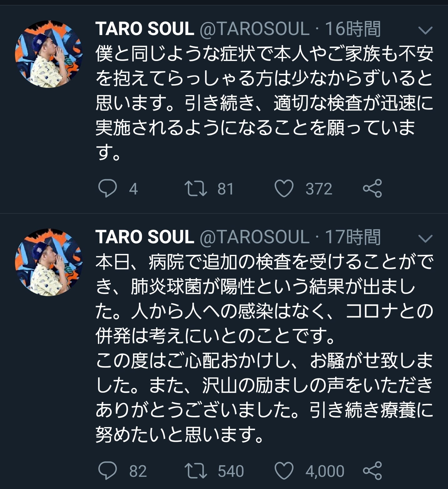The image size is (448, 489).
Task: Retweet the 16時間 tweet
Action: pos(196,189)
